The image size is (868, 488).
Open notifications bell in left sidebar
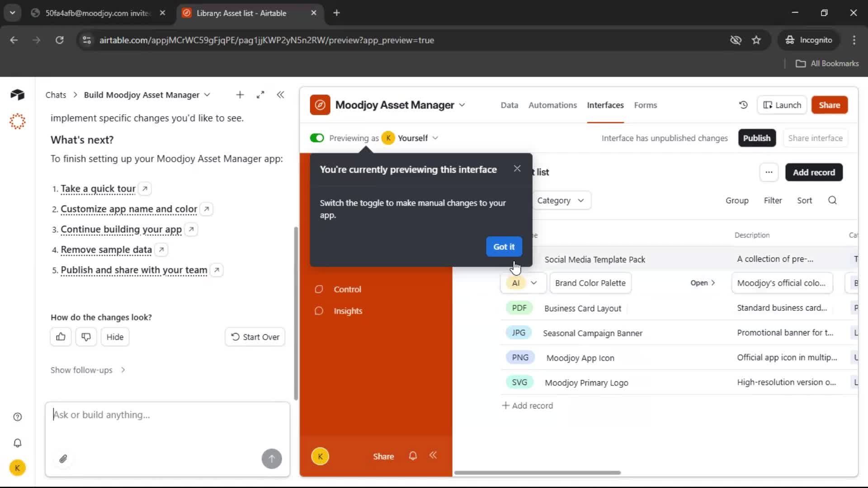coord(17,443)
